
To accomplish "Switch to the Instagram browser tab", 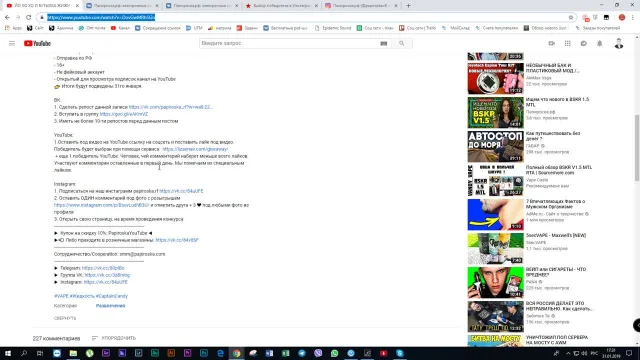I will [x=361, y=6].
